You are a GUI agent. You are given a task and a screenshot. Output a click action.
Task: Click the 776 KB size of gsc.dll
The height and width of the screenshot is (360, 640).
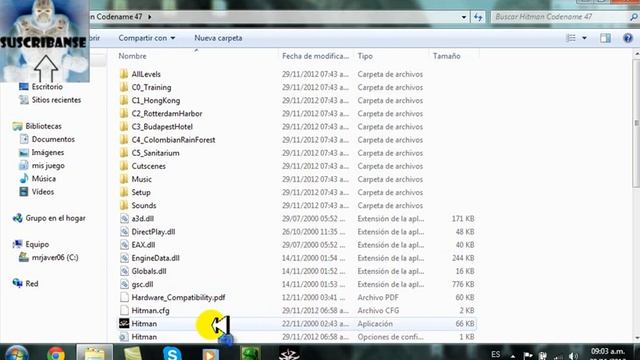pos(463,284)
